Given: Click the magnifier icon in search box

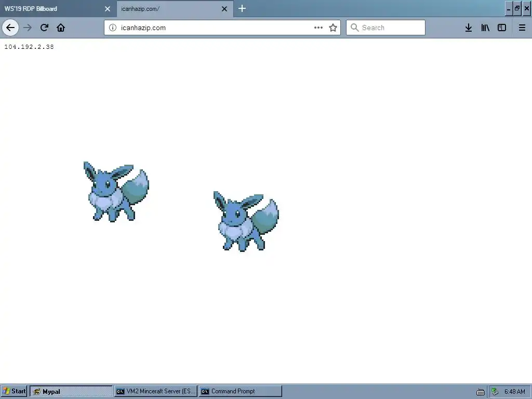Looking at the screenshot, I should (354, 28).
